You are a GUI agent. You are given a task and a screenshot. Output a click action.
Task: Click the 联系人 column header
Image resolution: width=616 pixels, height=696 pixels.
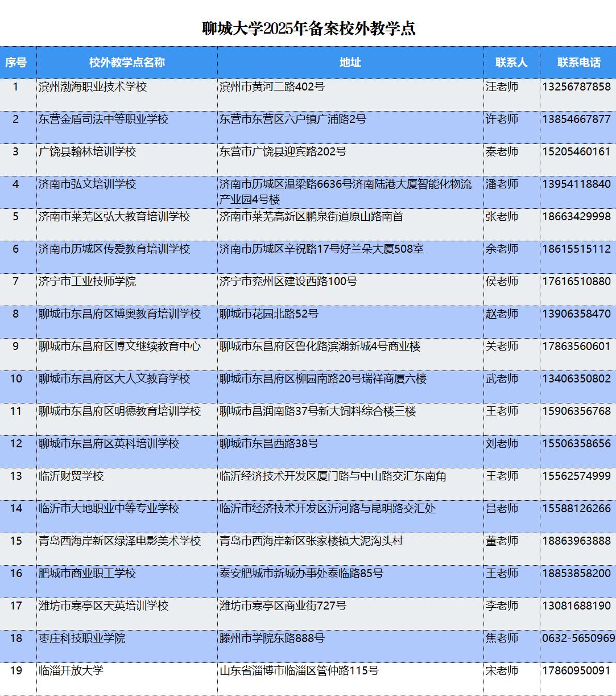(511, 63)
